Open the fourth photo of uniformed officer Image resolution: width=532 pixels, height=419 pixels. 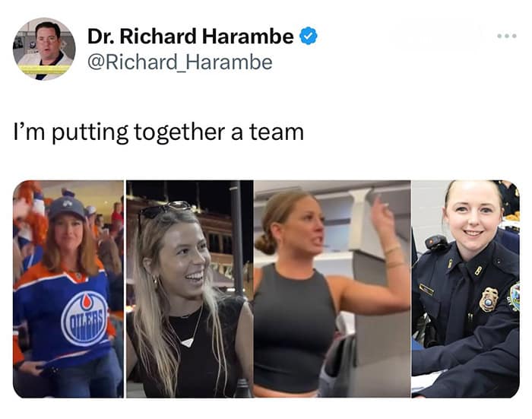point(465,289)
